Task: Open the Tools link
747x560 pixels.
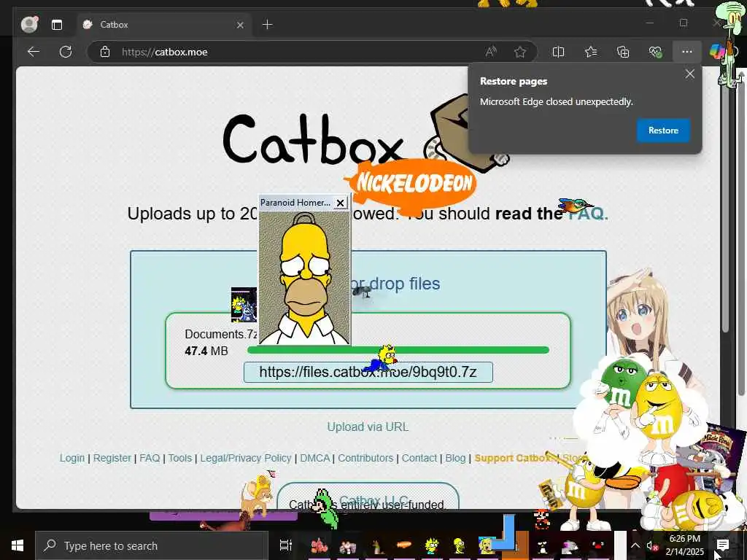Action: coord(179,458)
